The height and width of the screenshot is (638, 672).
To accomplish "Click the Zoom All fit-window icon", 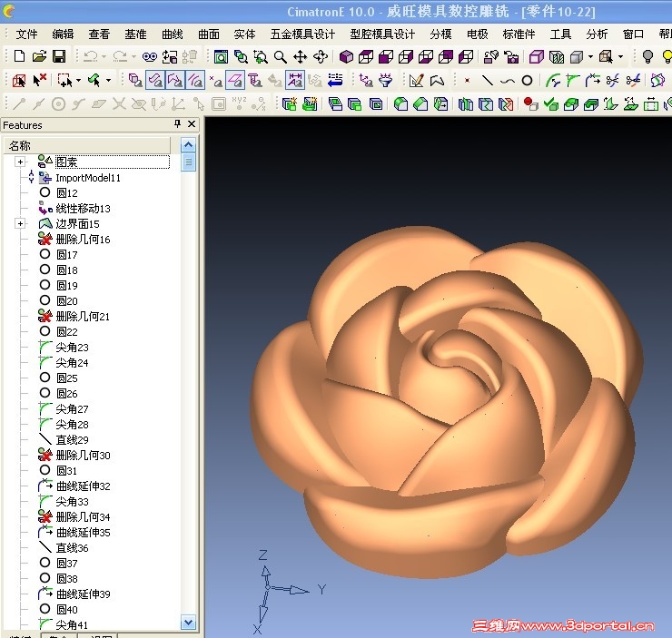I will tap(221, 56).
